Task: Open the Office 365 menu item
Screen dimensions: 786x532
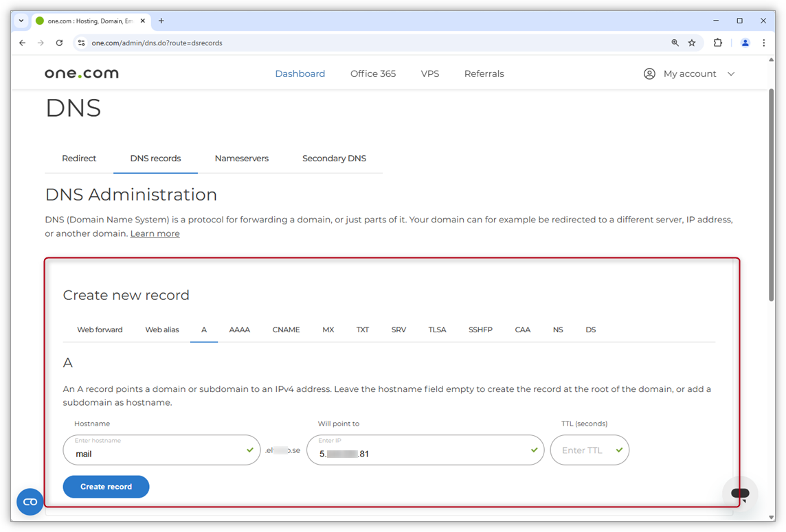Action: click(372, 73)
